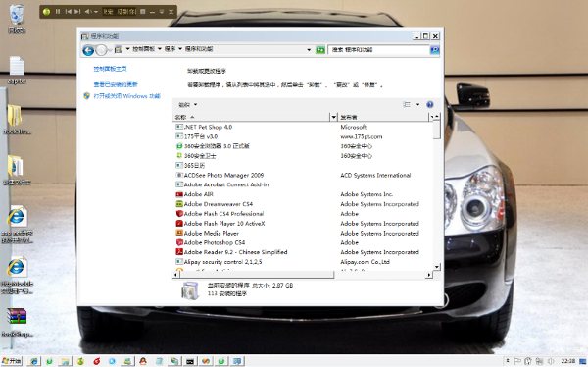588x367 pixels.
Task: Click the change view icon in the toolbar
Action: tap(407, 104)
